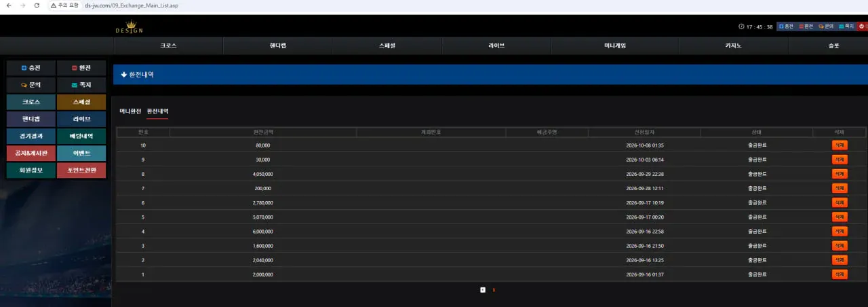Click the browser forward arrow
This screenshot has width=868, height=307.
pos(22,5)
